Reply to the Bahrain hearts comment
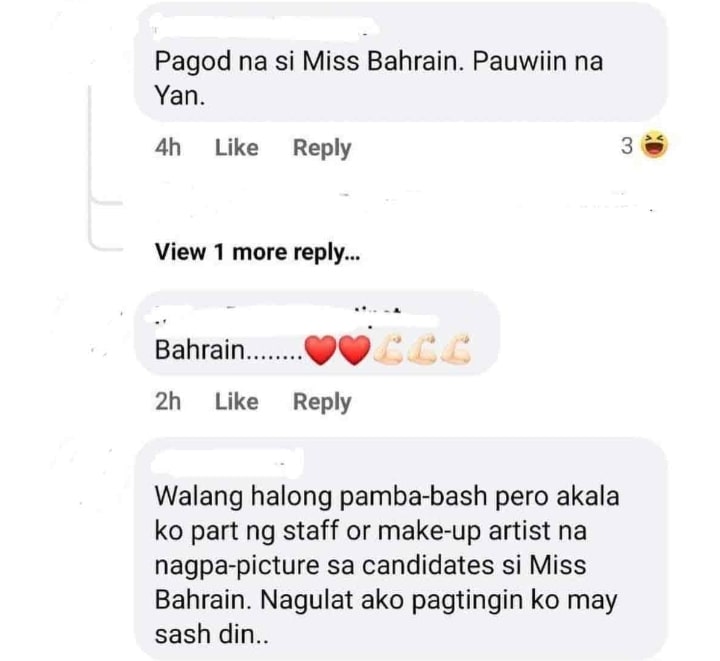The width and height of the screenshot is (720, 661). pos(322,403)
